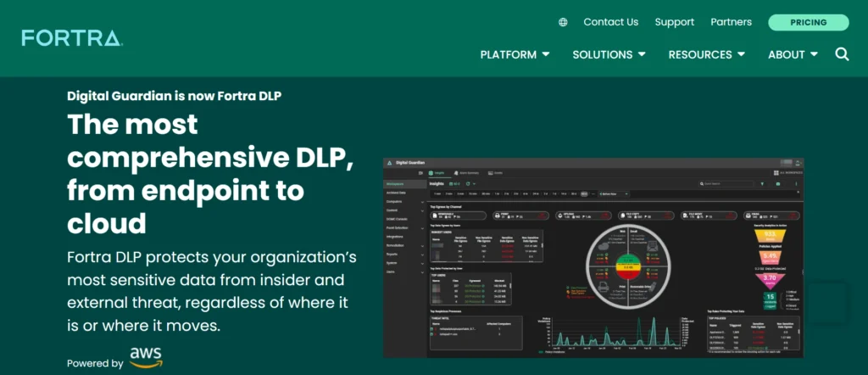Select the Insights tab in dashboard image
The height and width of the screenshot is (375, 868).
click(437, 173)
